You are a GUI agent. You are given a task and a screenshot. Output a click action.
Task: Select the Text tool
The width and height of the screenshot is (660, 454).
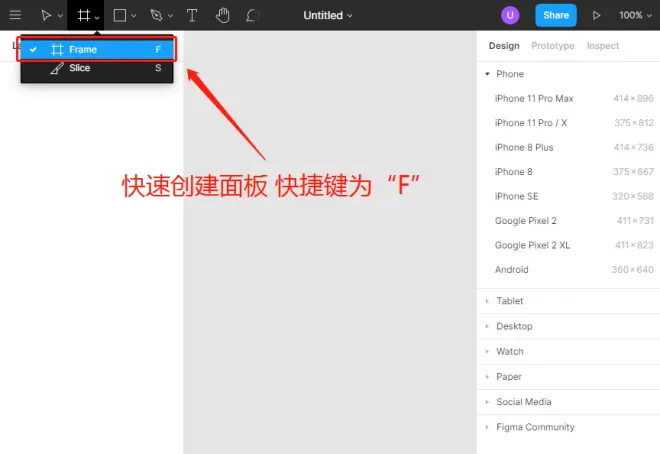click(192, 16)
